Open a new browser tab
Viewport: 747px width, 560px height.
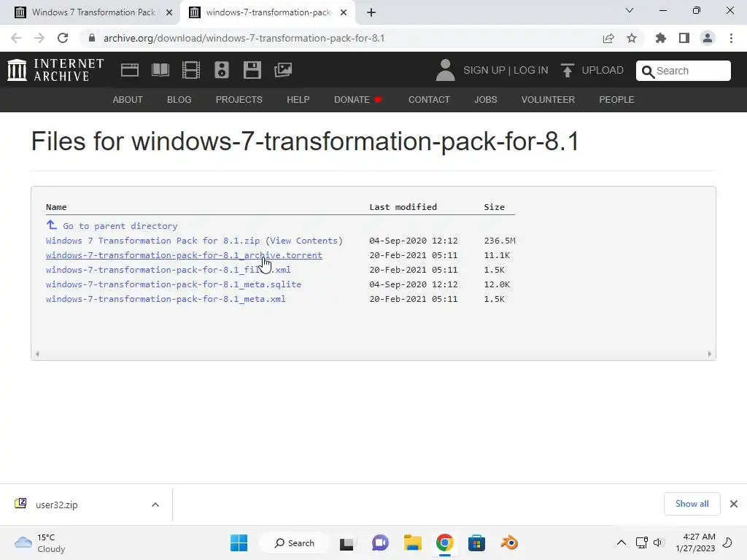coord(371,12)
